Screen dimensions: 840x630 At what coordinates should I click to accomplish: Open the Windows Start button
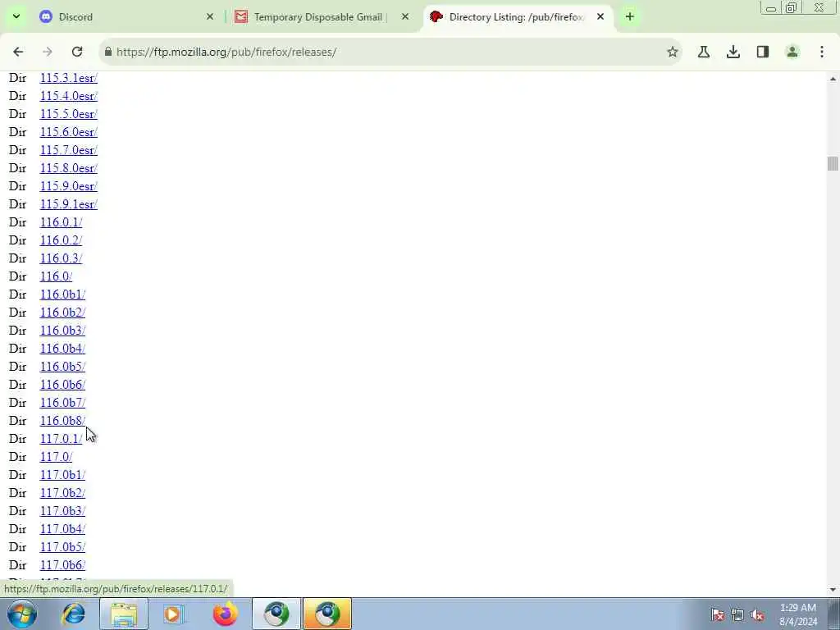point(21,614)
